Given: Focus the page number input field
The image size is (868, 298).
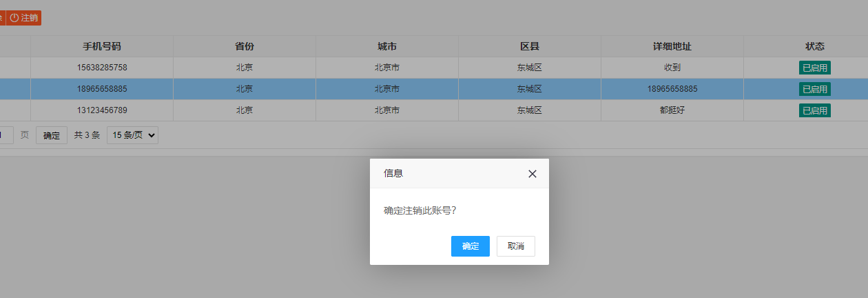Looking at the screenshot, I should [6, 135].
